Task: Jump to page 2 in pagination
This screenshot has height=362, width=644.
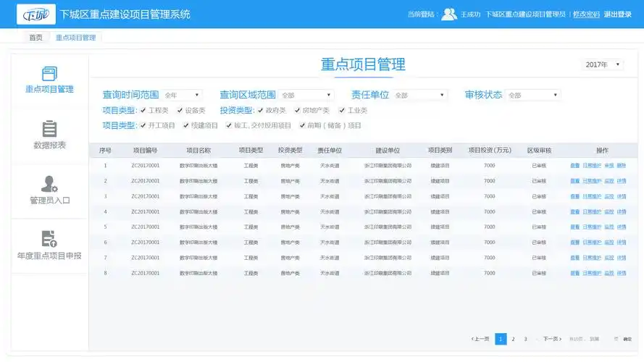Action: pos(513,339)
